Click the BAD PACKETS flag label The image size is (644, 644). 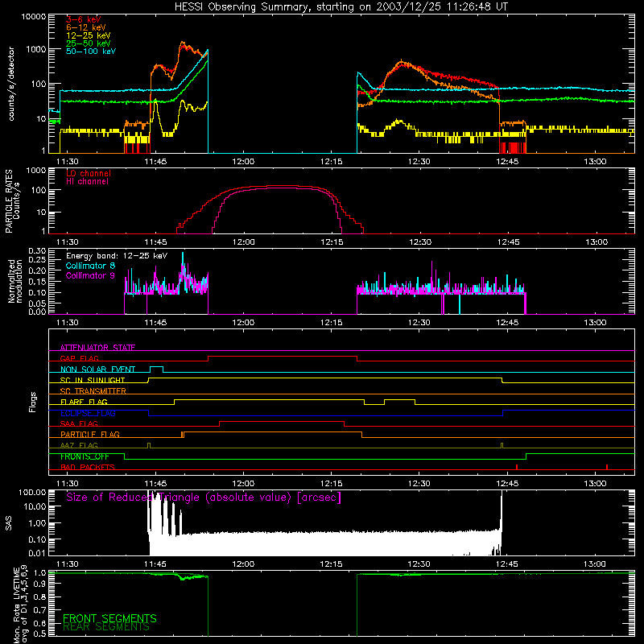pos(88,467)
